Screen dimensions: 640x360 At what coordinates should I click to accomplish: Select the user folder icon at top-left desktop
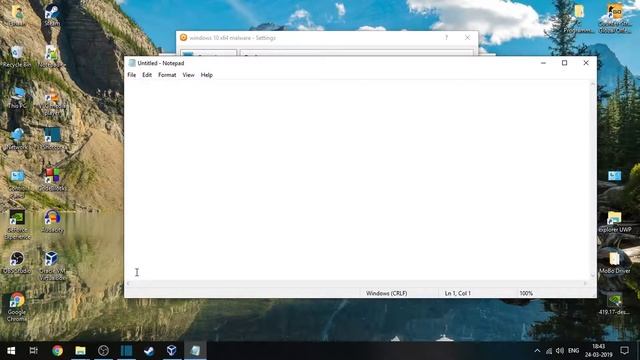pyautogui.click(x=17, y=16)
